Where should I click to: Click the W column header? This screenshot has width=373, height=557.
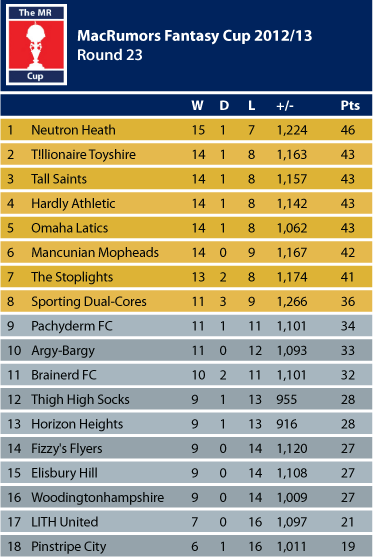198,106
